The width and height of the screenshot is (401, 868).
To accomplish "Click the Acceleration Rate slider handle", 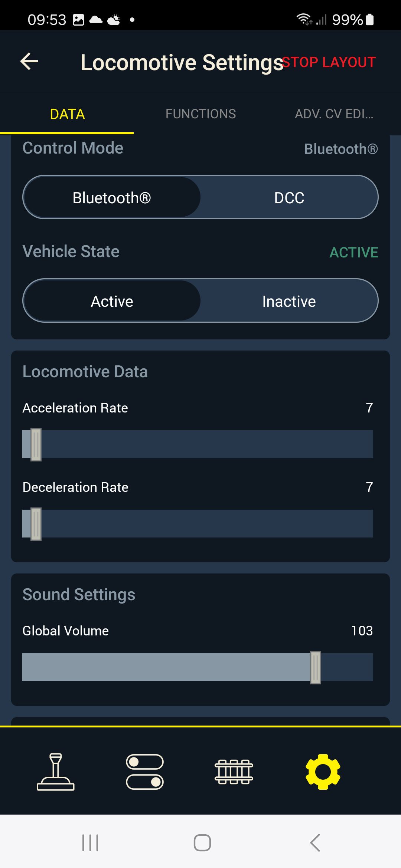I will tap(36, 444).
